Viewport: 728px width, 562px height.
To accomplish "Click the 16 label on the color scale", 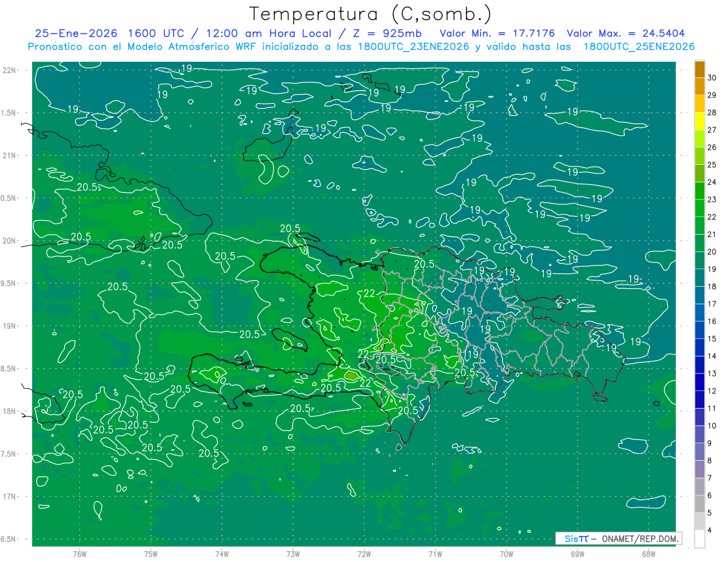I will pyautogui.click(x=712, y=321).
